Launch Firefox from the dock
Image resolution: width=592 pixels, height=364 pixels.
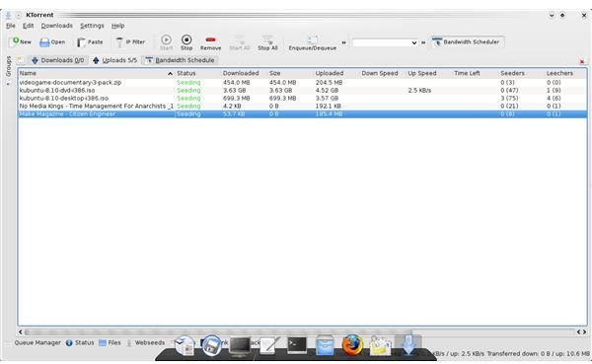pos(352,344)
